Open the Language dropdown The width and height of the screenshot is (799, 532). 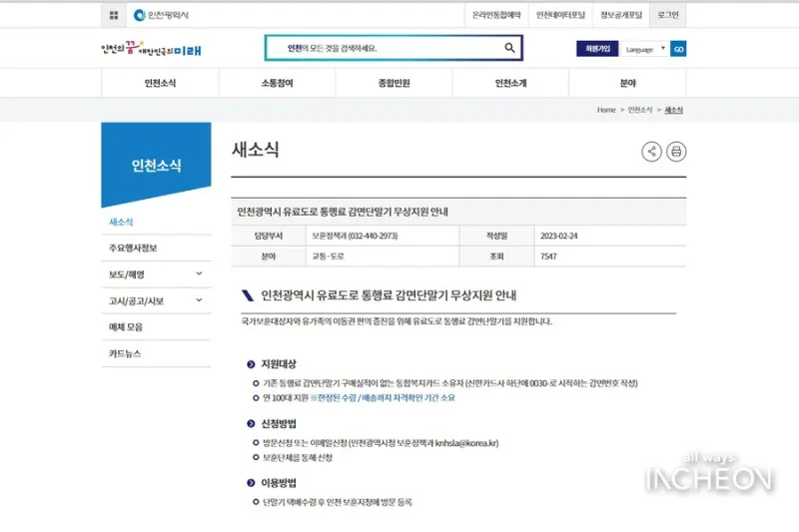coord(645,49)
